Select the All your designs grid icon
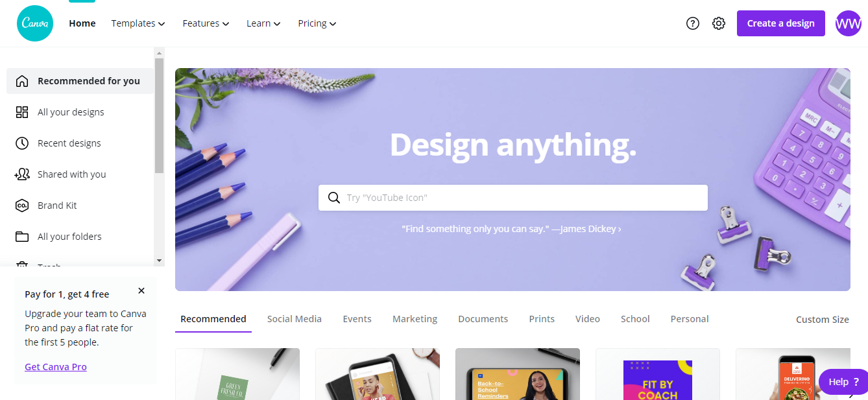This screenshot has width=868, height=400. click(22, 112)
